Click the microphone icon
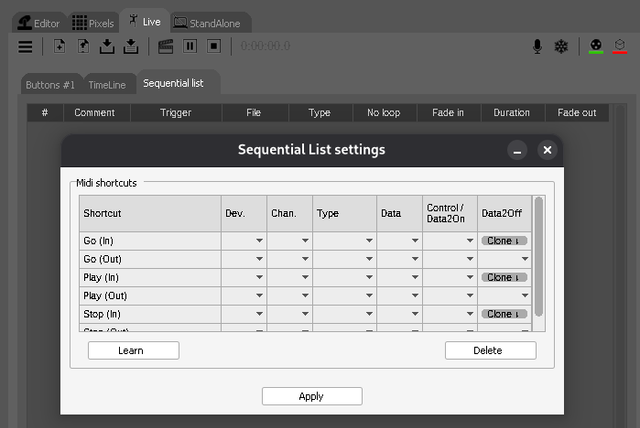Viewport: 640px width, 428px height. [x=538, y=46]
